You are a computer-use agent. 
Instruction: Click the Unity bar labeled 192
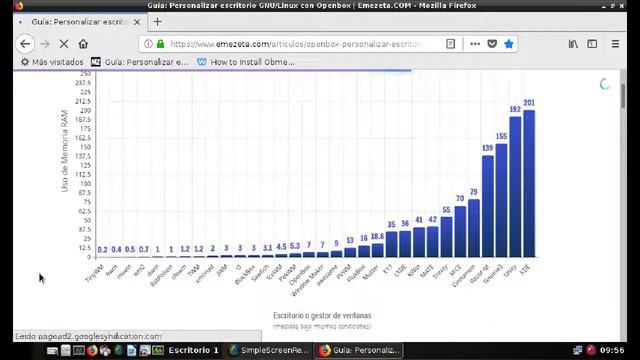click(515, 187)
